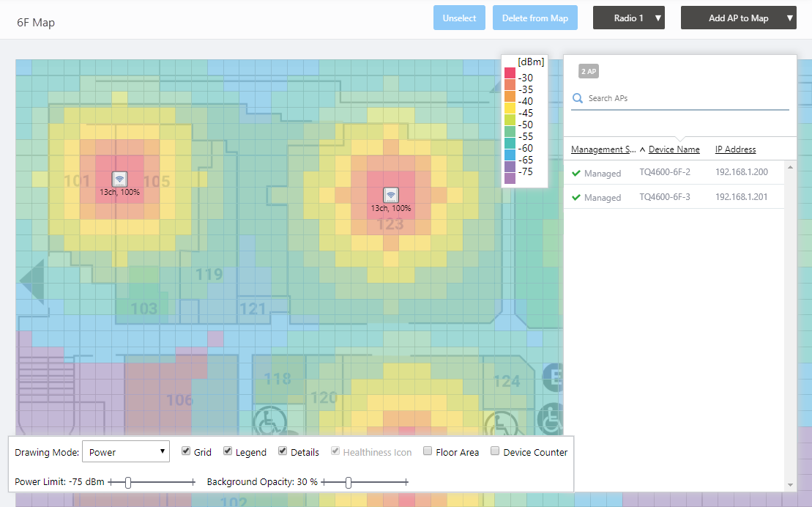Disable the Grid checkbox
This screenshot has height=507, width=812.
(x=186, y=452)
